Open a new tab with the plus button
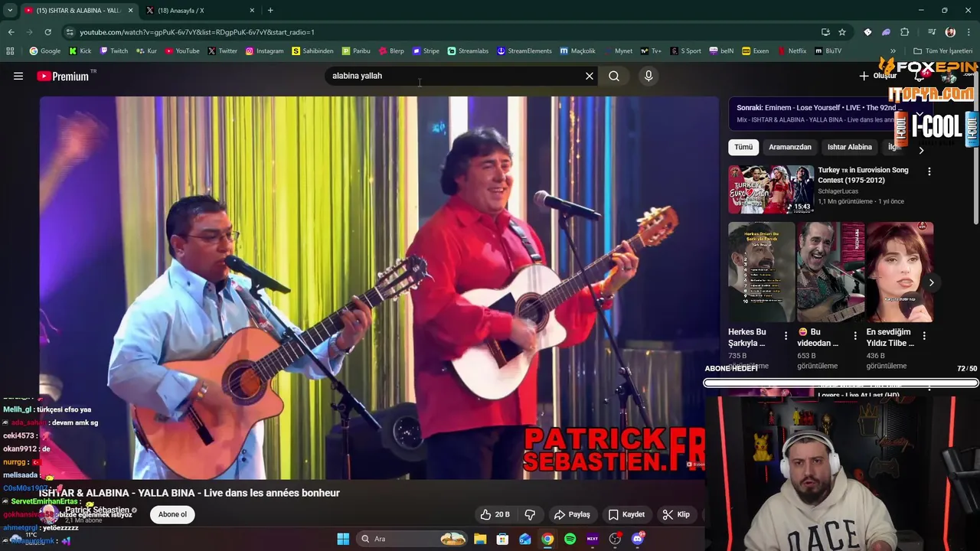 270,10
